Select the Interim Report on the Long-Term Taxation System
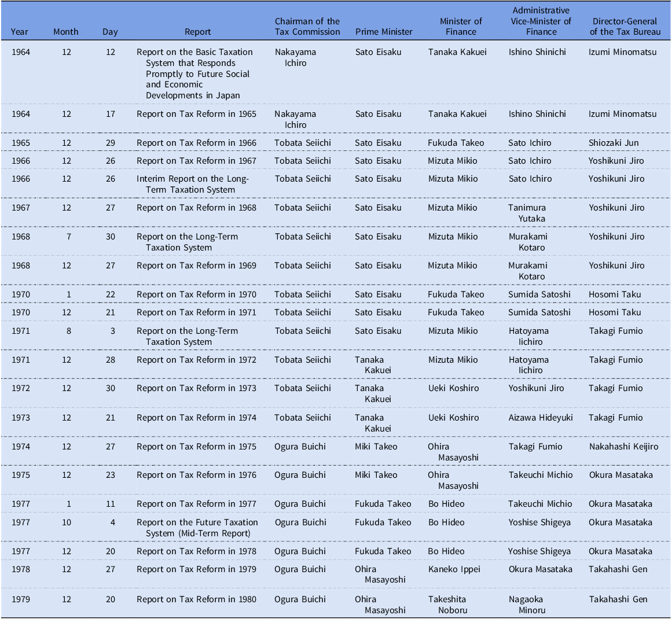 coord(193,184)
